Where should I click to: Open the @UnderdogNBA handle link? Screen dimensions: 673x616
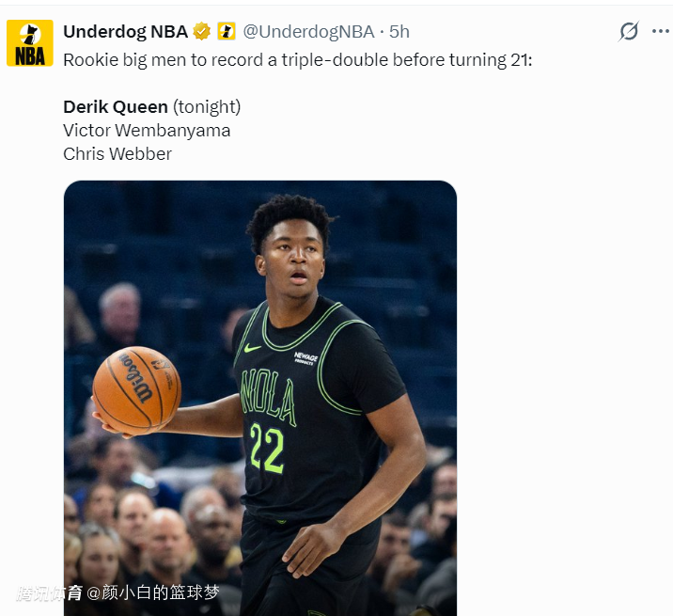click(308, 32)
